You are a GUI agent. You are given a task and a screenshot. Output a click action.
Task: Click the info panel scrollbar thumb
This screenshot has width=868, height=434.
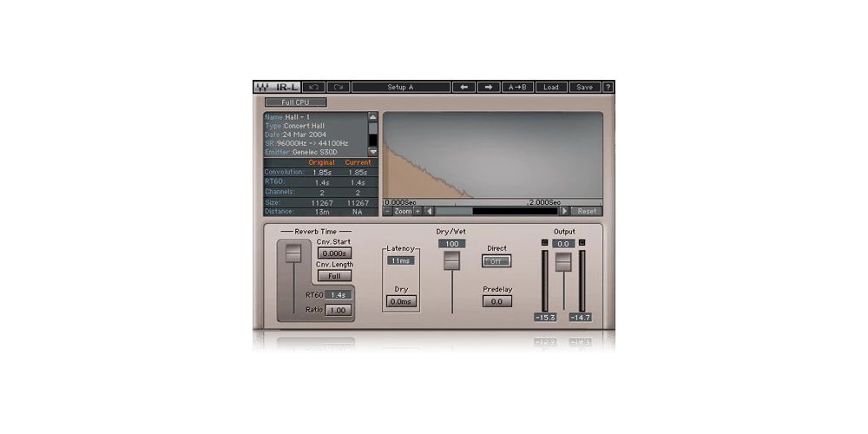click(373, 128)
